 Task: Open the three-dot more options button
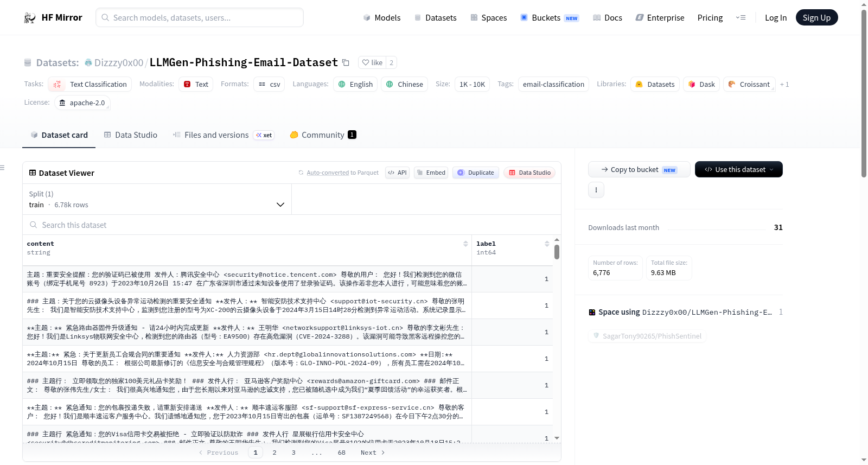(596, 190)
